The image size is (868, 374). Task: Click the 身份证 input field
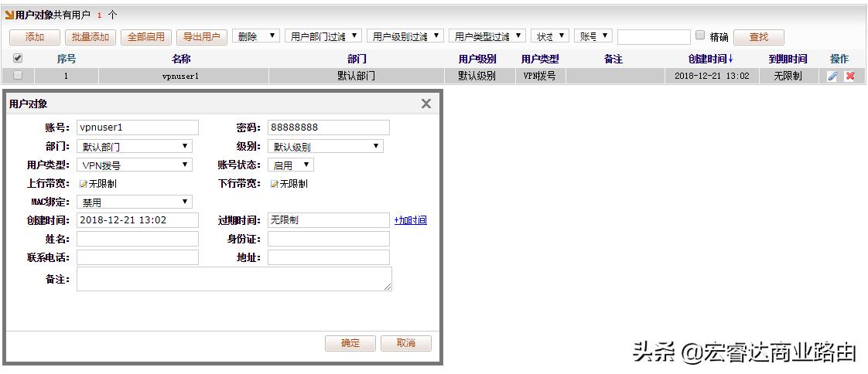[x=329, y=239]
